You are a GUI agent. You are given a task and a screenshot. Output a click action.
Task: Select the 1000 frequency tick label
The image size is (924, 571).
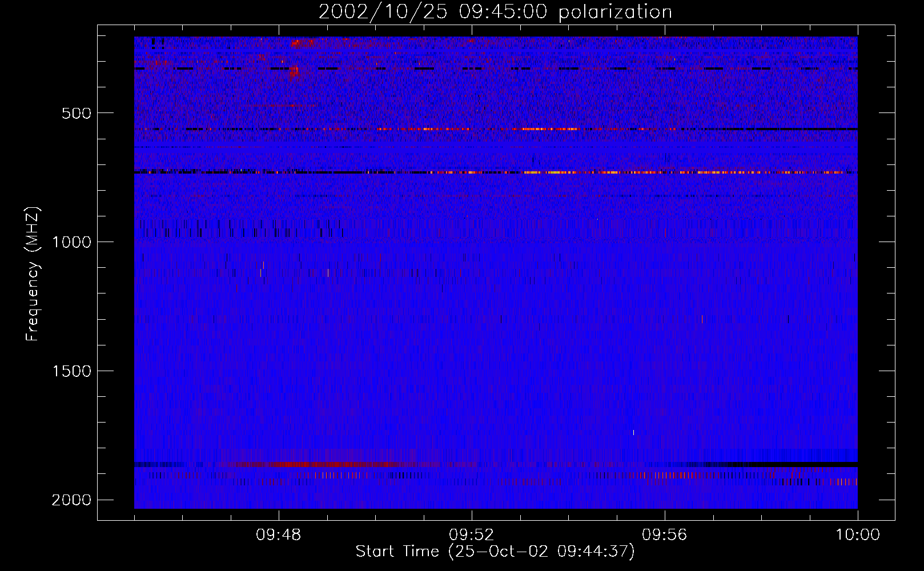click(71, 242)
